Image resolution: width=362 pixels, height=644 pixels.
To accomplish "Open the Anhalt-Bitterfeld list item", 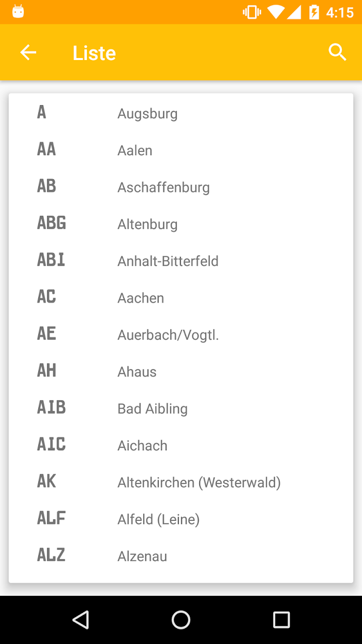I will (x=181, y=261).
